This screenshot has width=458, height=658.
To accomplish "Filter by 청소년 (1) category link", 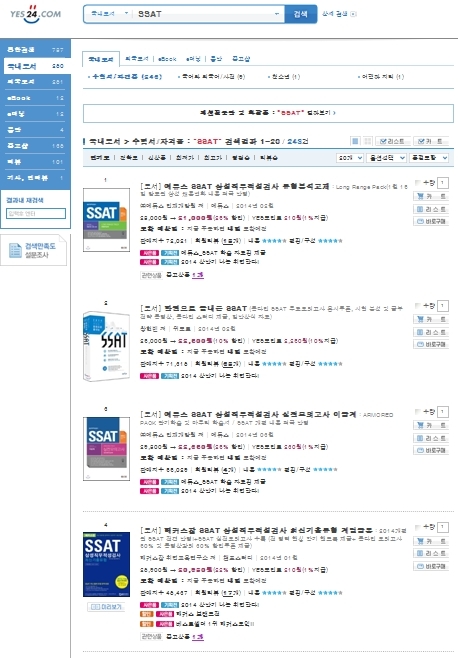I will point(284,77).
